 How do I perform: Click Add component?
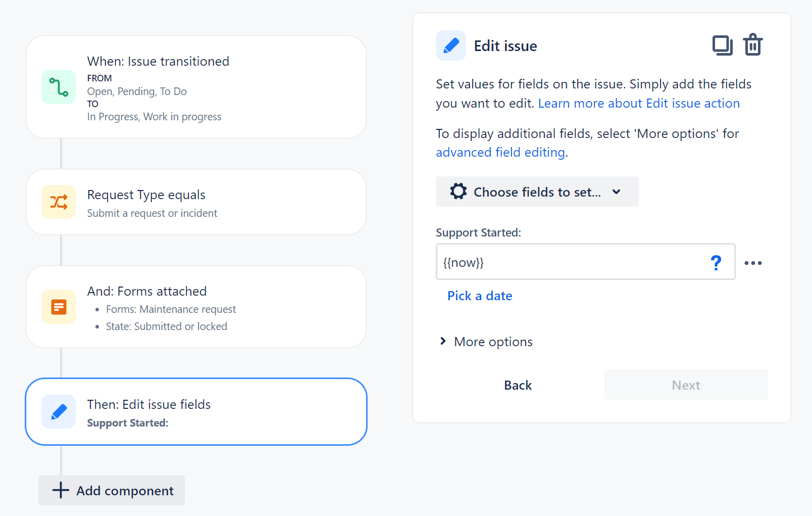tap(111, 490)
